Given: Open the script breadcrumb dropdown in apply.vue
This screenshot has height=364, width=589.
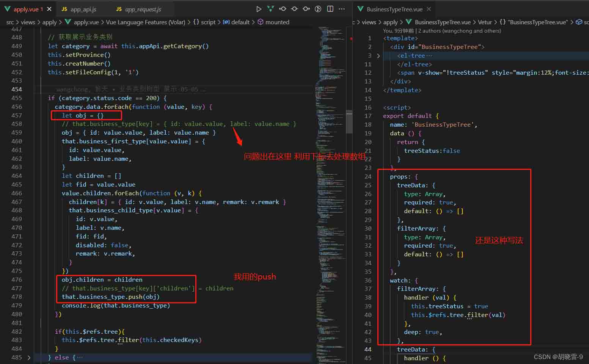Looking at the screenshot, I should [208, 22].
